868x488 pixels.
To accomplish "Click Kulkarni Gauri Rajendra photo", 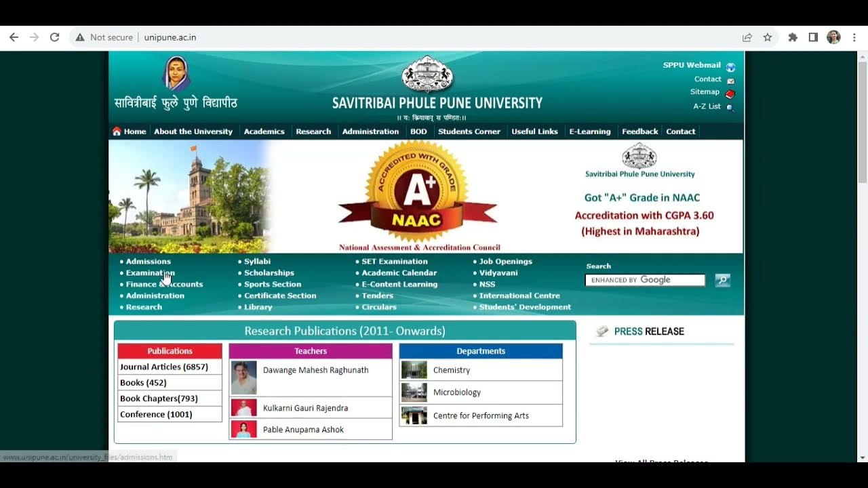I will [244, 408].
